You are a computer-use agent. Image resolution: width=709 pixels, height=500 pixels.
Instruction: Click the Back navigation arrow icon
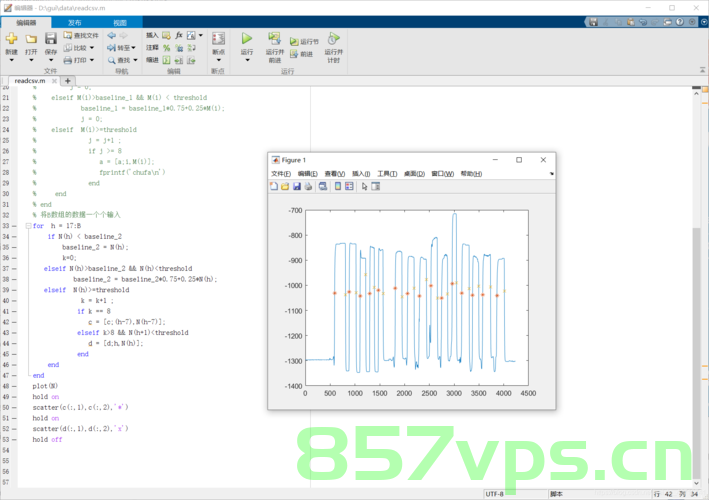pyautogui.click(x=112, y=35)
